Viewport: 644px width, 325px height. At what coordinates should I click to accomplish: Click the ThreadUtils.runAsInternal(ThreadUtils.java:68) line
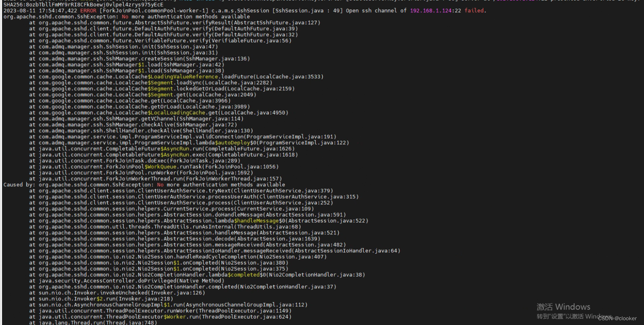pyautogui.click(x=166, y=227)
